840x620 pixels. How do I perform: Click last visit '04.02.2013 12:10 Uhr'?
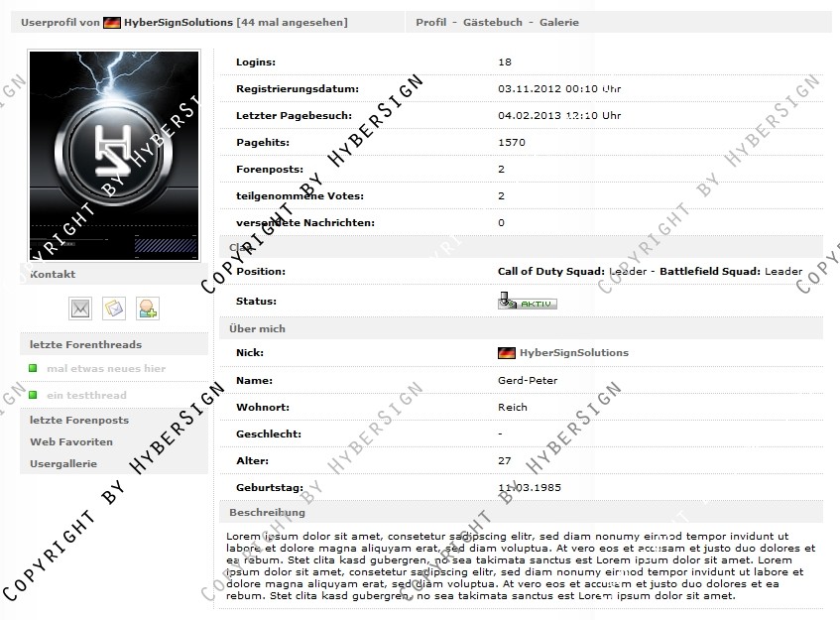tap(559, 116)
